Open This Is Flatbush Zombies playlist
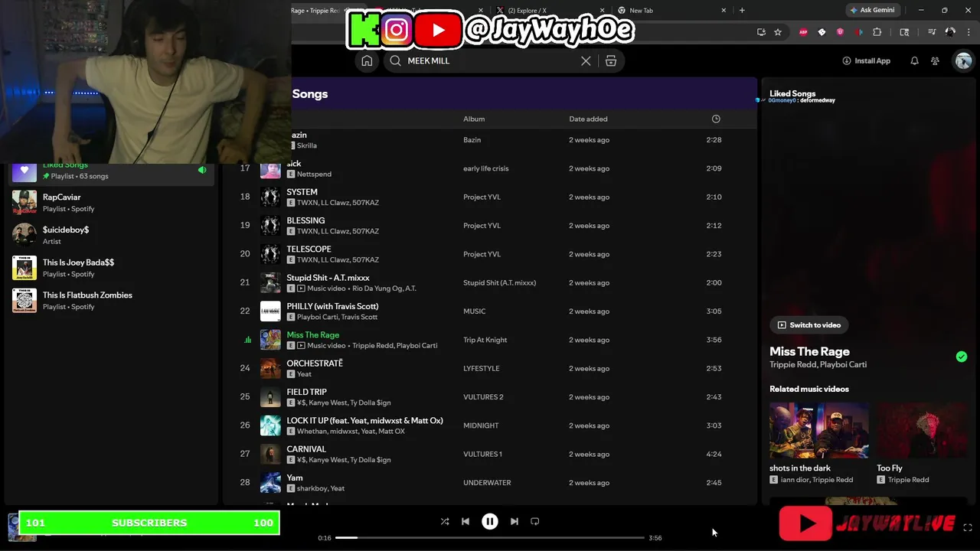 pyautogui.click(x=109, y=300)
